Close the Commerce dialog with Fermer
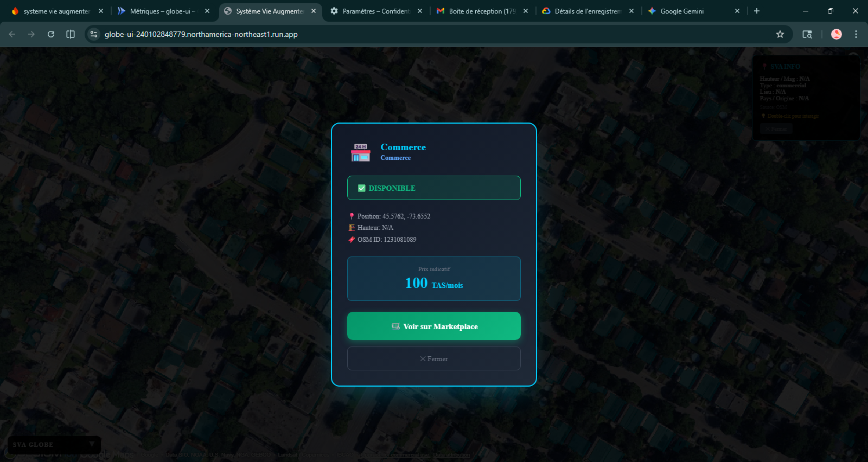 [x=434, y=358]
